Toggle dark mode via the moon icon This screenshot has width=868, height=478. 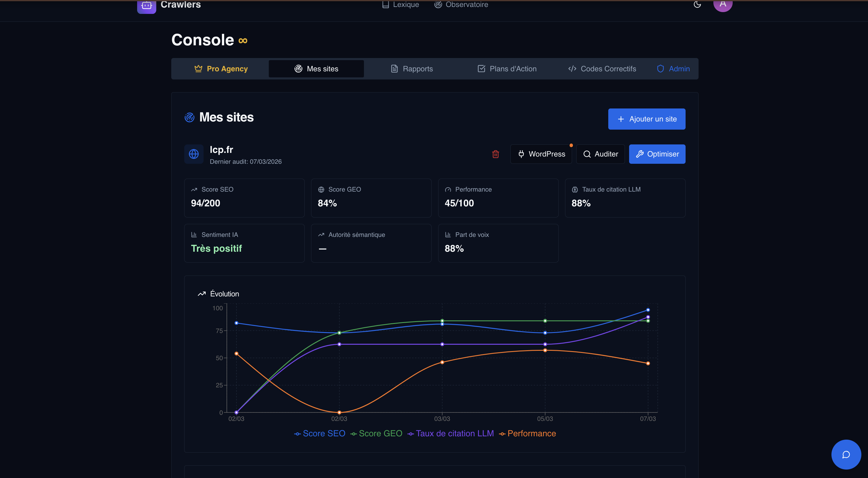(697, 5)
